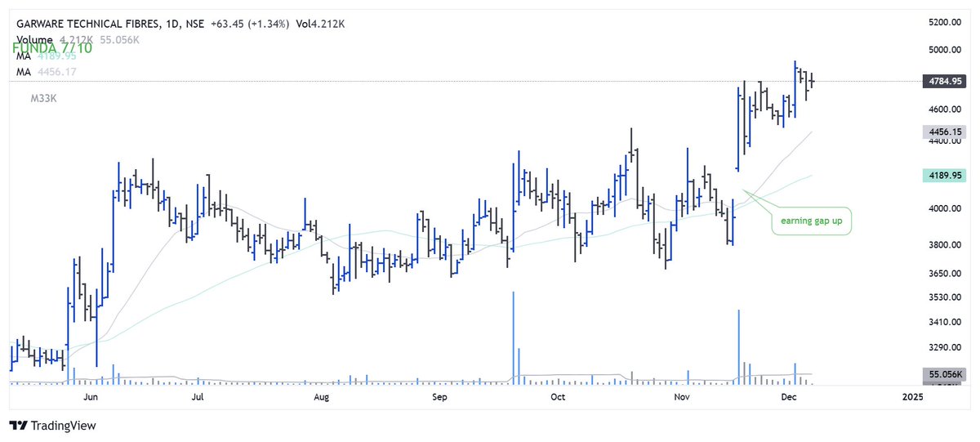Screen dimensions: 980x442
Task: Click the MA value label 4456.15
Action: coord(944,132)
